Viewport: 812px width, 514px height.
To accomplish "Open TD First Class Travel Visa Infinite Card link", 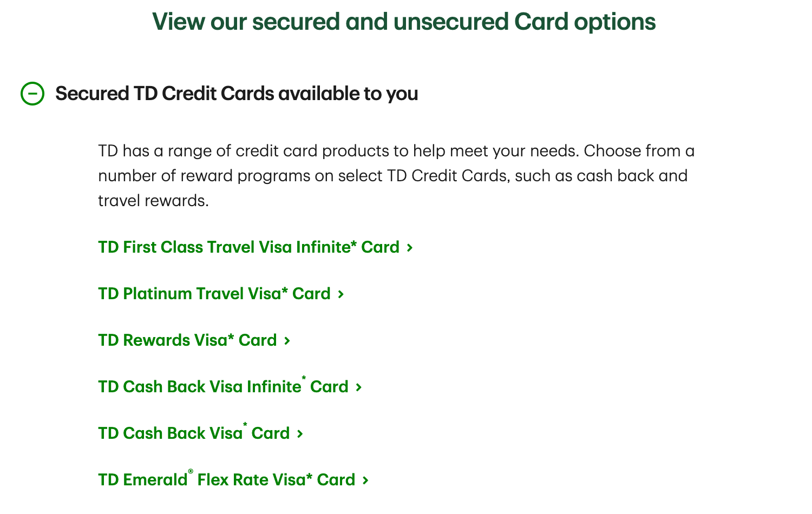I will pyautogui.click(x=248, y=247).
